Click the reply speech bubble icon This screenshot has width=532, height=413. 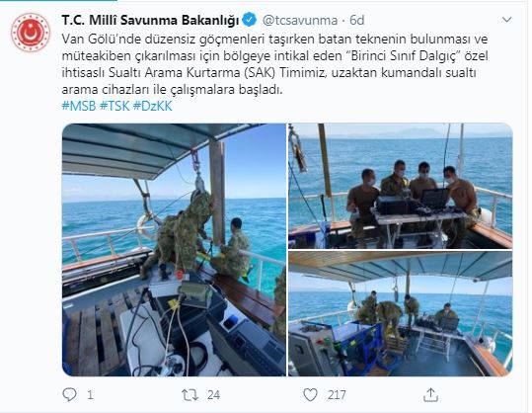point(69,394)
